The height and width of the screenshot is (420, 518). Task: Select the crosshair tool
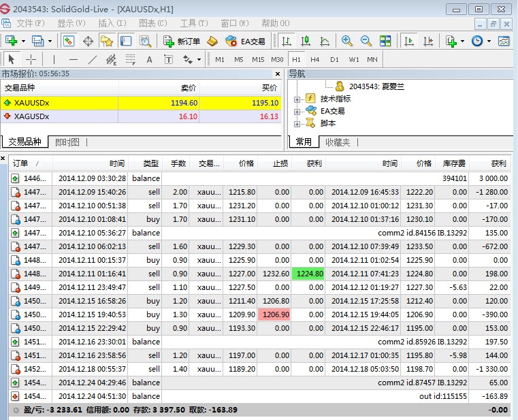31,59
